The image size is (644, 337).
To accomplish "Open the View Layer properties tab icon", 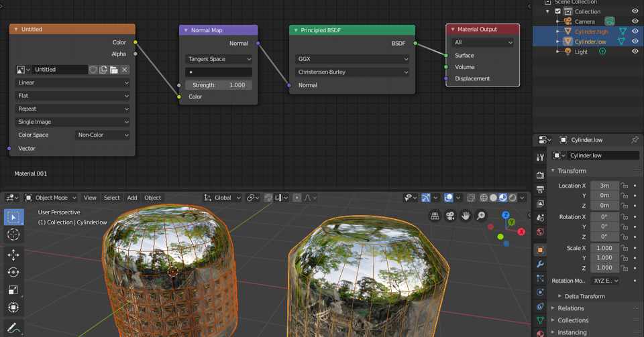I will point(540,204).
